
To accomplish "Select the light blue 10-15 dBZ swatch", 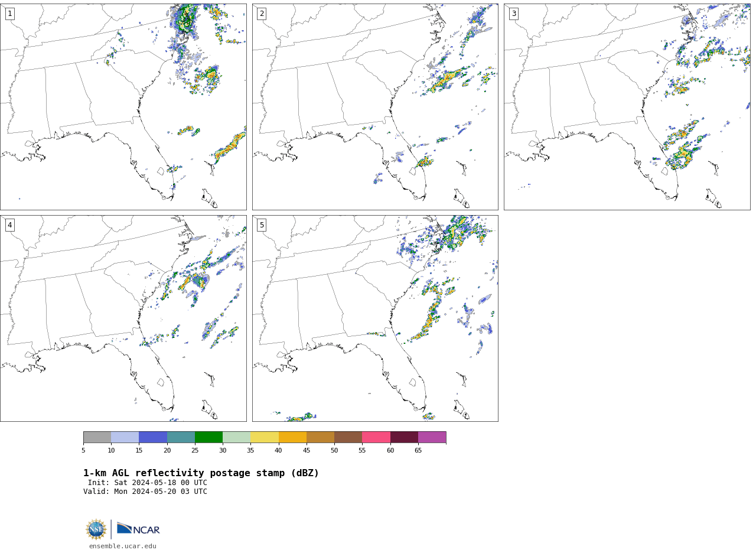I will pyautogui.click(x=125, y=437).
